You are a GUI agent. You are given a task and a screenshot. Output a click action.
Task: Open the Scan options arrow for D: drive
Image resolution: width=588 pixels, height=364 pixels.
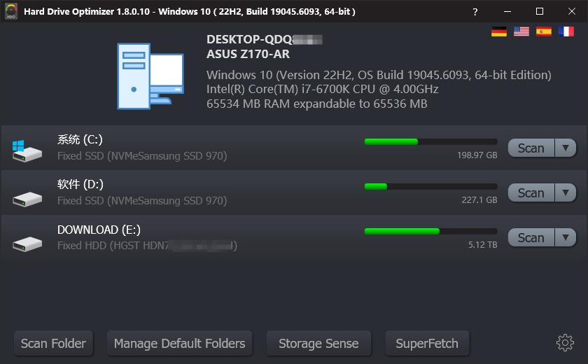click(566, 192)
